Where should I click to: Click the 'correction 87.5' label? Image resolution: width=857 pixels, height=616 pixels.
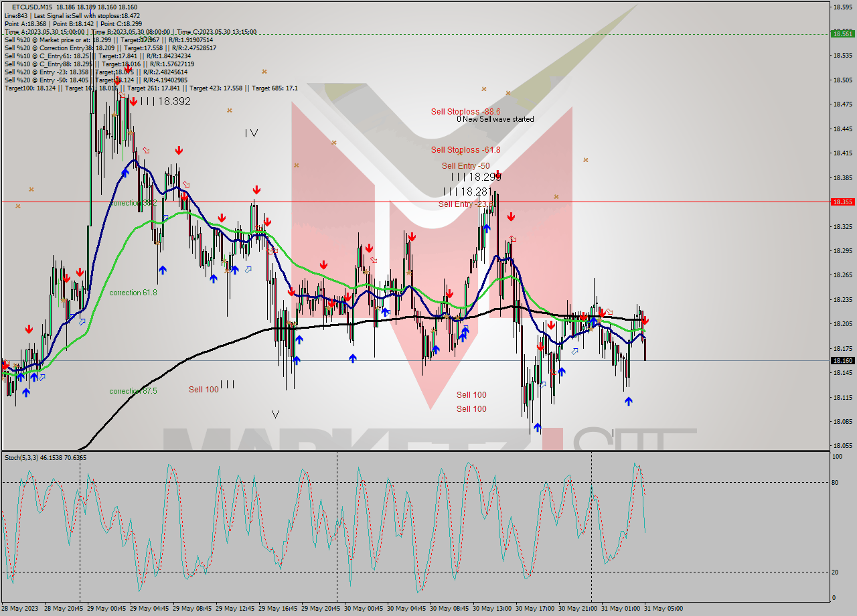[x=133, y=391]
